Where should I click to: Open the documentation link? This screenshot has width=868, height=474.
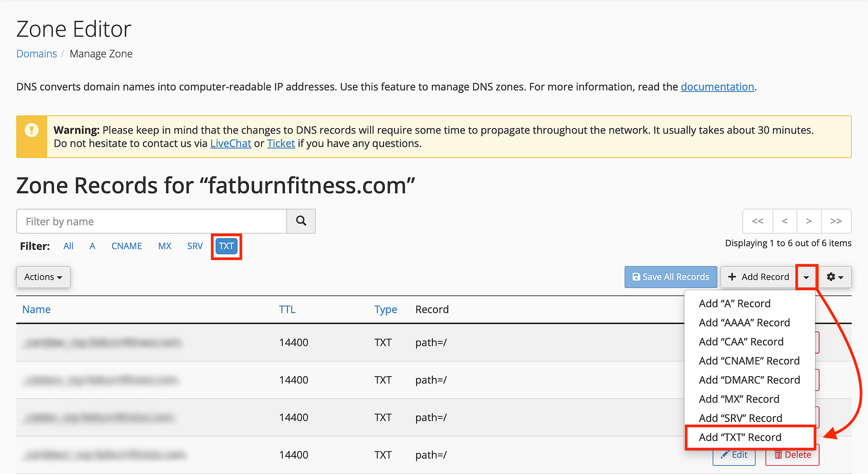(x=717, y=86)
